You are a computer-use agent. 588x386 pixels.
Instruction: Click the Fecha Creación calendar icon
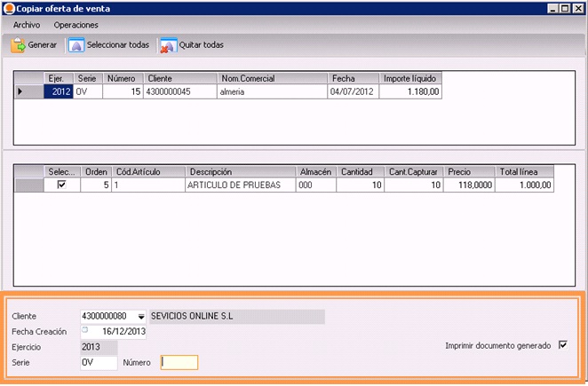[86, 329]
